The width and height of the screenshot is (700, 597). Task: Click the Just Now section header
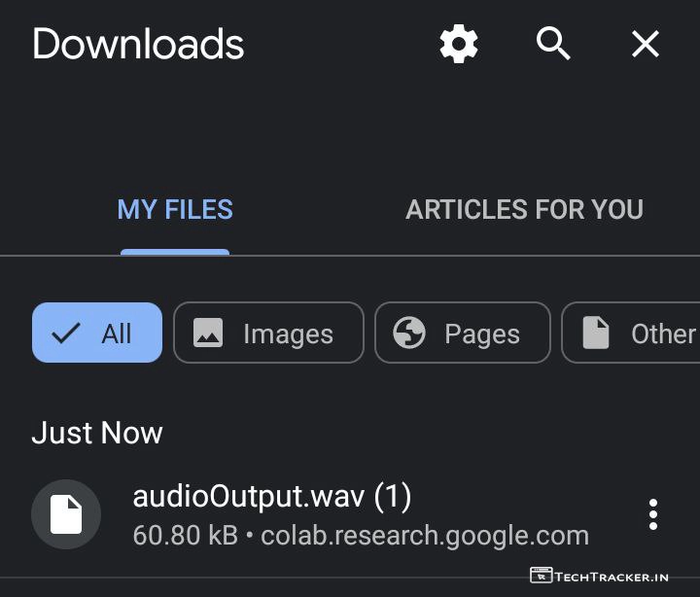[97, 433]
